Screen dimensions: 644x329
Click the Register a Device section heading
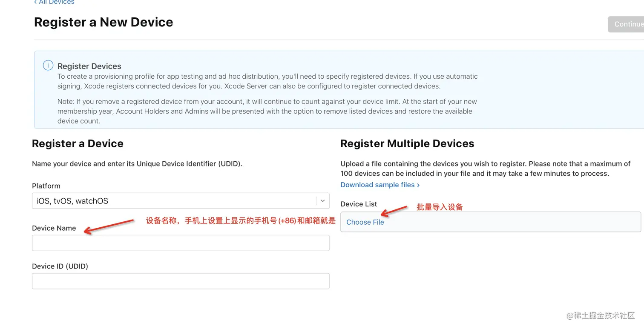[x=78, y=143]
